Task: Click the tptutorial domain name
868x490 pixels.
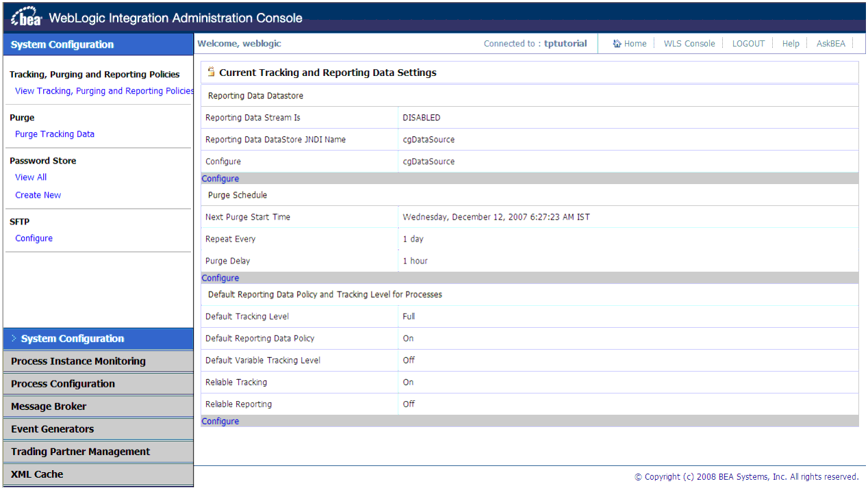Action: [565, 43]
